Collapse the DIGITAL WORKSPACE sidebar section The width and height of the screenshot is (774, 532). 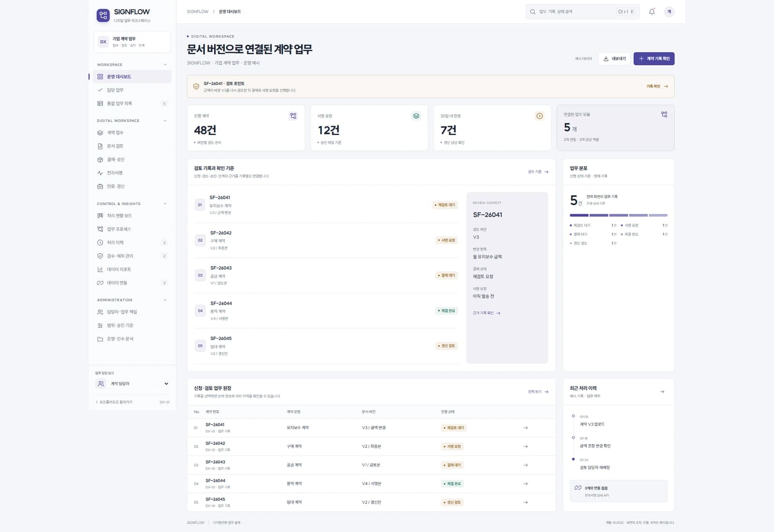coord(165,121)
